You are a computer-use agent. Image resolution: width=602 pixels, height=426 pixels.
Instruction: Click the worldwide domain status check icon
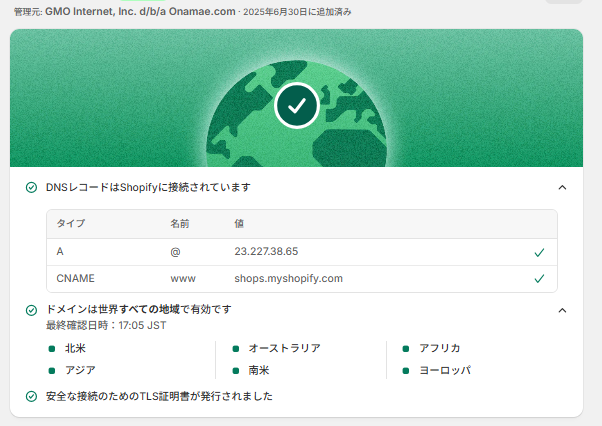tap(32, 310)
